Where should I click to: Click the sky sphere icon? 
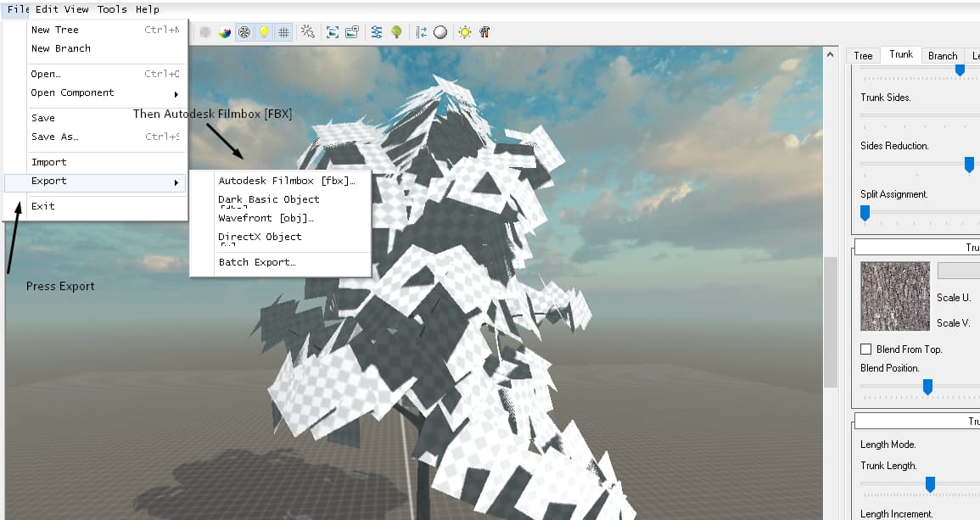click(x=441, y=32)
